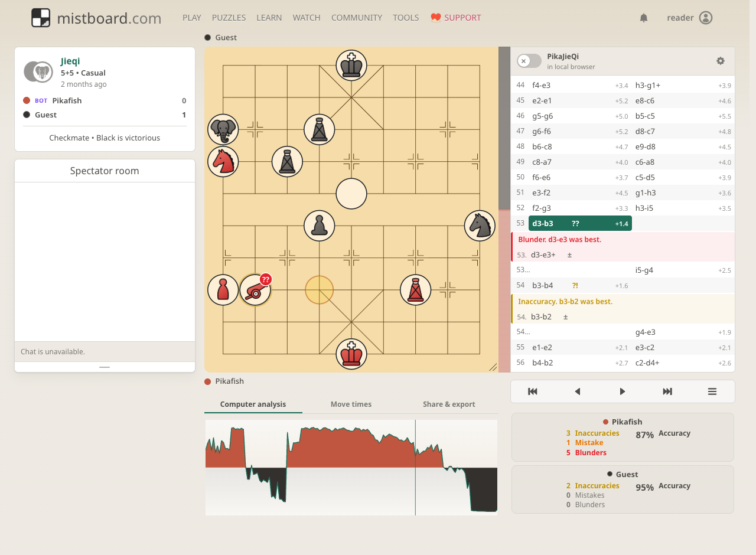
Task: Jump to last move button
Action: [667, 391]
